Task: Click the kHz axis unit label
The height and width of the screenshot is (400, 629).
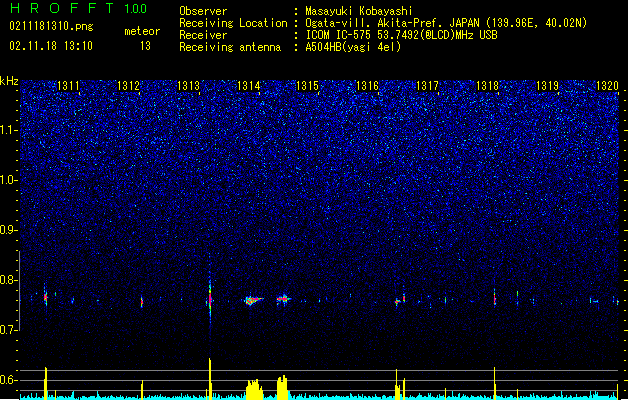Action: point(9,81)
